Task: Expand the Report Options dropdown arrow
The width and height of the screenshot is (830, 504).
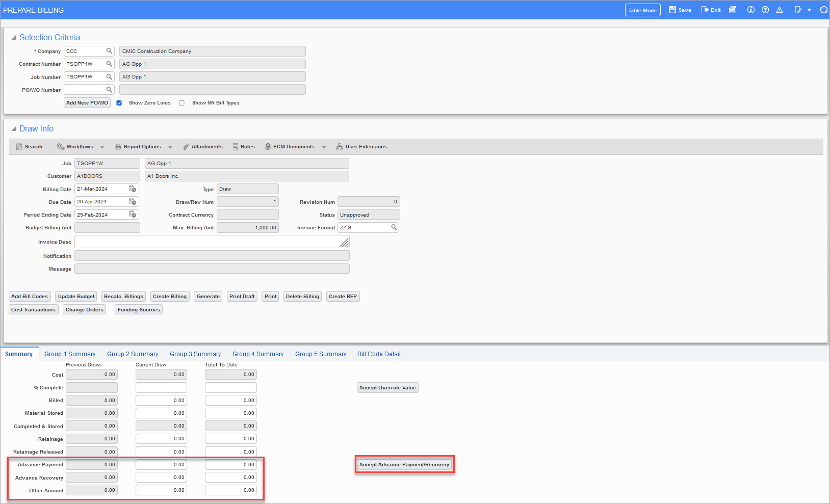Action: [x=170, y=147]
